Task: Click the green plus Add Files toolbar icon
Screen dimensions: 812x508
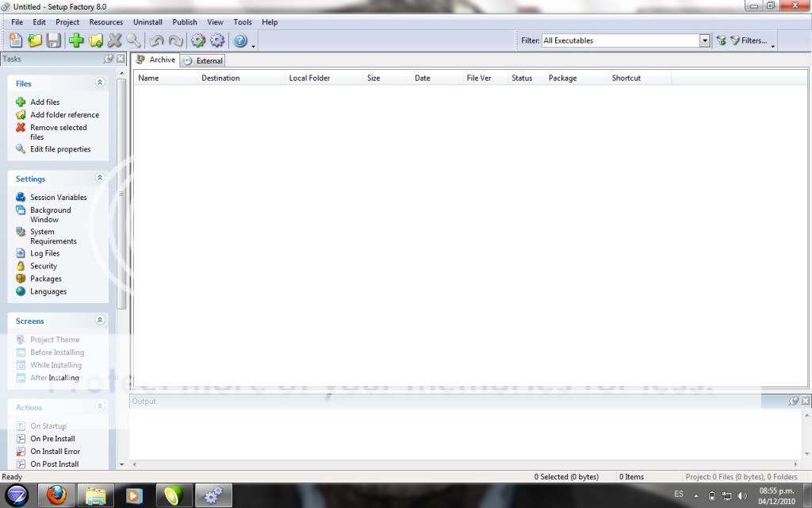Action: click(76, 40)
